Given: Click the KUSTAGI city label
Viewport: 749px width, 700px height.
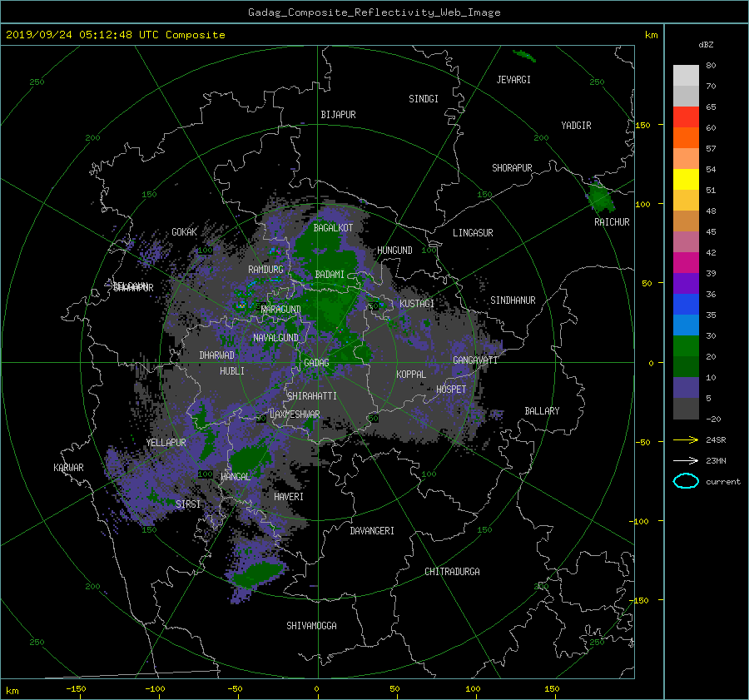Looking at the screenshot, I should [x=417, y=304].
